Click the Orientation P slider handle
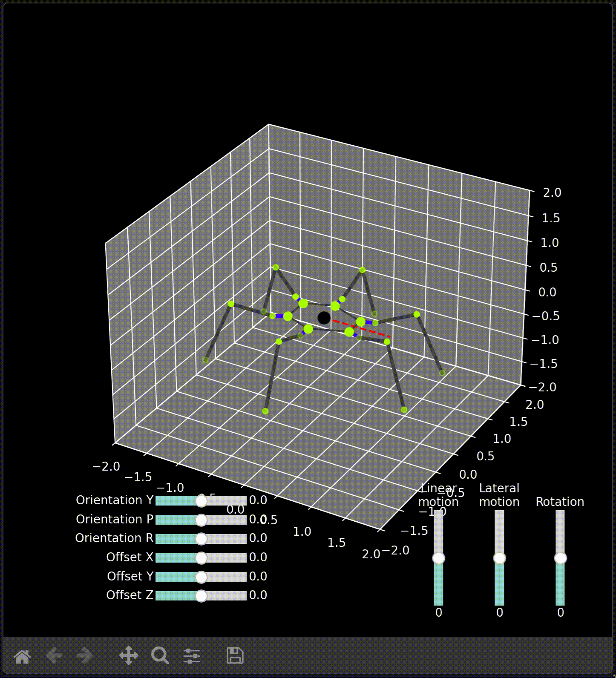 tap(201, 520)
